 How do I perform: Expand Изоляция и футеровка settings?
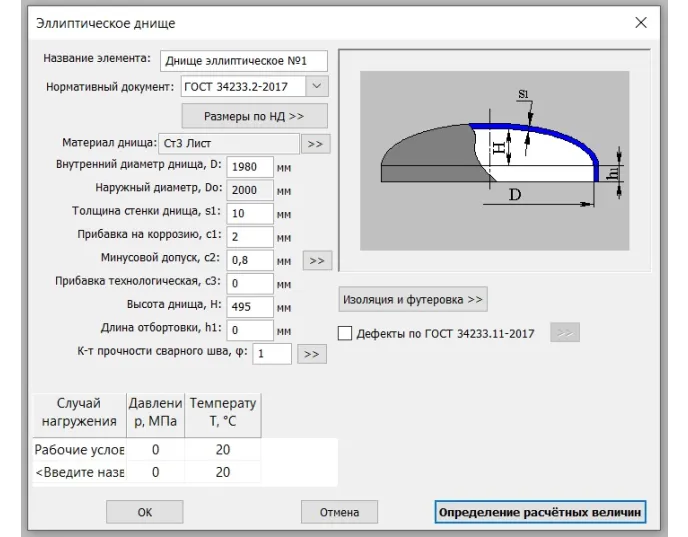(x=413, y=299)
